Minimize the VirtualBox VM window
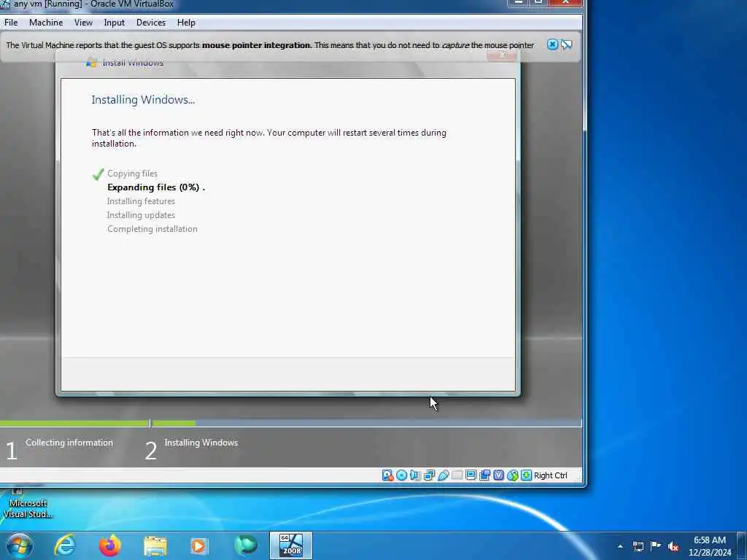Viewport: 747px width, 560px height. [519, 2]
